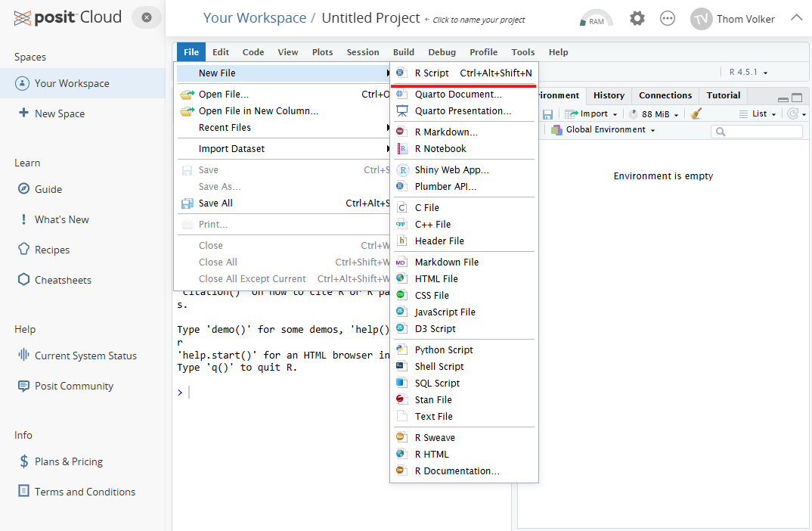Click Open File... in File menu

(x=284, y=95)
